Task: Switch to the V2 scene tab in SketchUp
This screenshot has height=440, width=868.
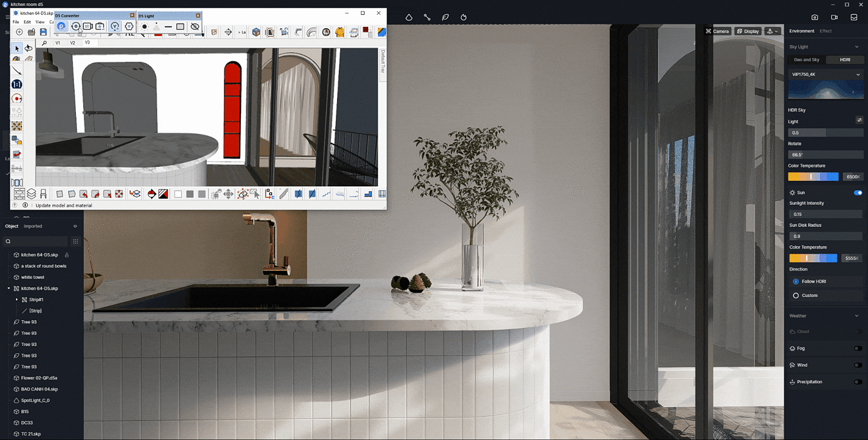Action: tap(72, 43)
